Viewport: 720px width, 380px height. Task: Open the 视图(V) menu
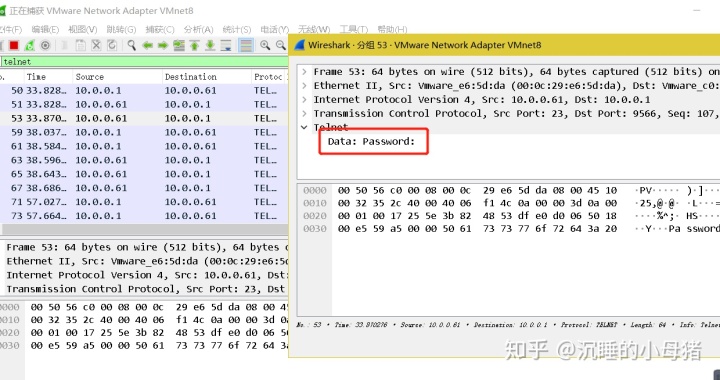click(x=83, y=29)
